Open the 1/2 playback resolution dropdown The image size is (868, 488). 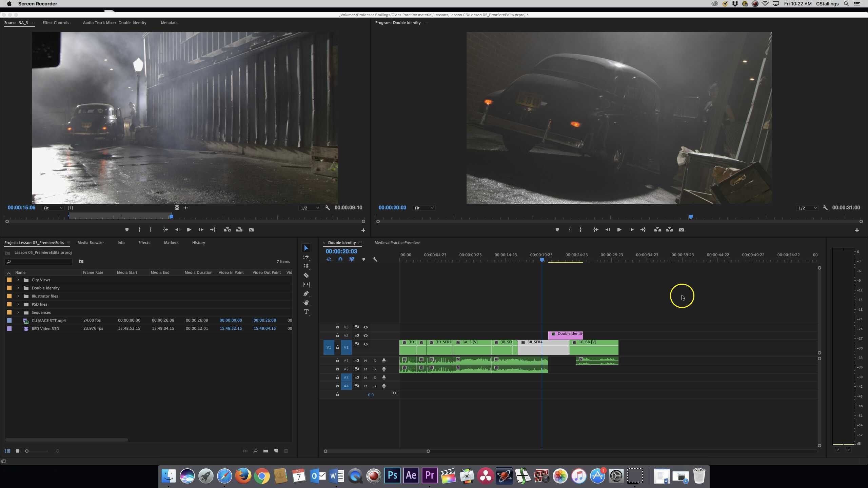807,208
